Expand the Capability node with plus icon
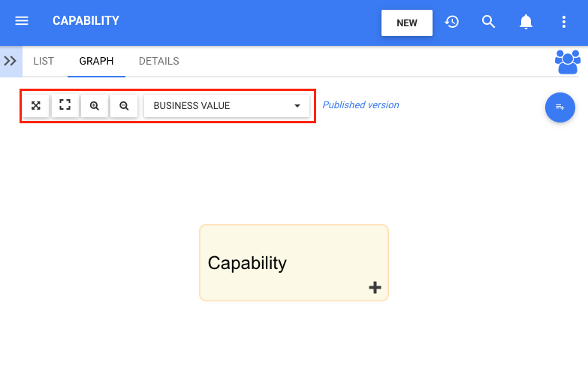This screenshot has width=588, height=369. click(375, 287)
